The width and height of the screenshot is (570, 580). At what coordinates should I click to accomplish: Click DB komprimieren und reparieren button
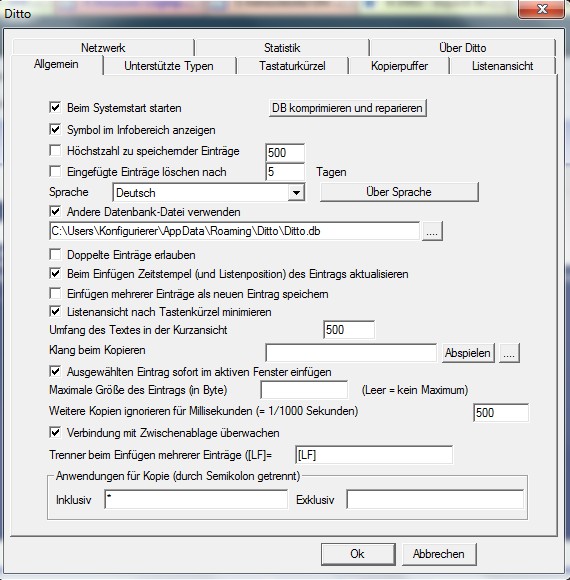point(347,108)
